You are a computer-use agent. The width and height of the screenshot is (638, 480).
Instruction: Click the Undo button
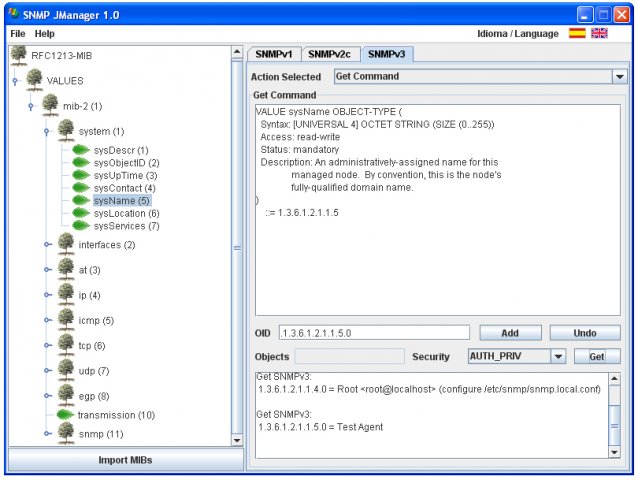585,333
